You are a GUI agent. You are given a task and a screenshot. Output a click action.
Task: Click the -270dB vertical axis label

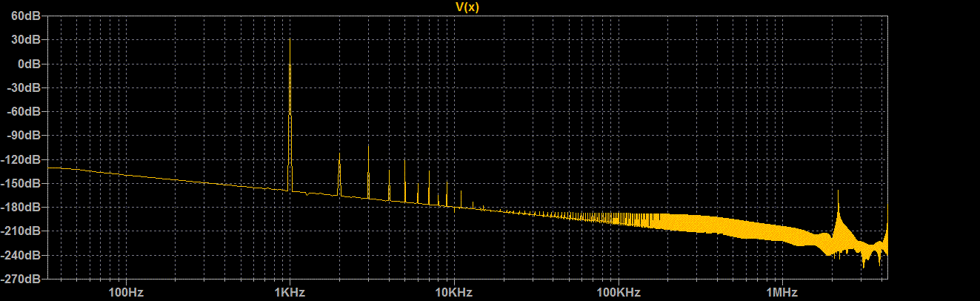(x=22, y=279)
